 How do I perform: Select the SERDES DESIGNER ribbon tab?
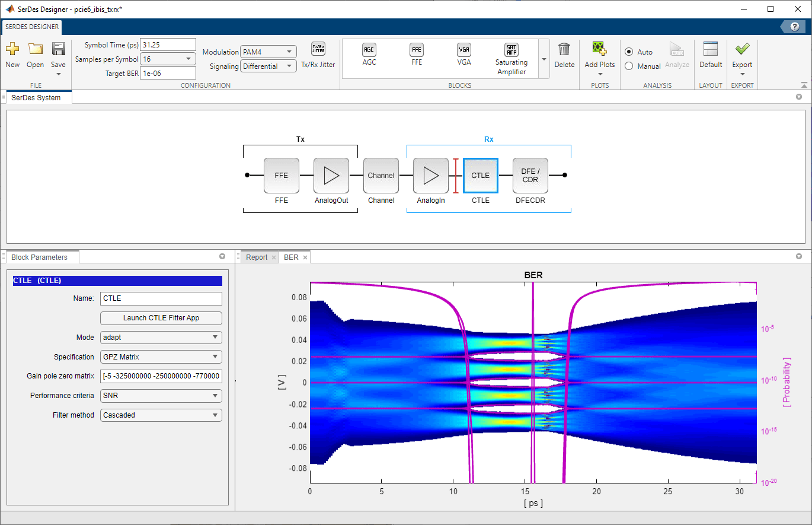click(x=32, y=27)
